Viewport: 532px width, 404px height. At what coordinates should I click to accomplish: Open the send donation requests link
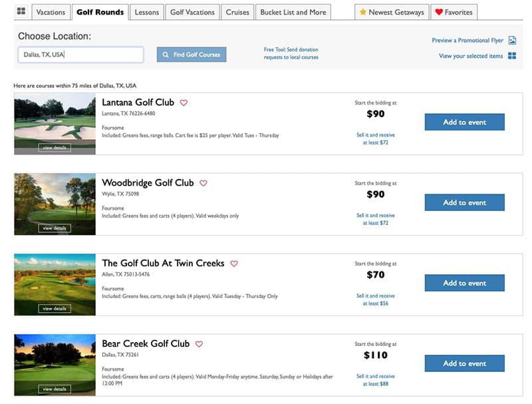(291, 53)
